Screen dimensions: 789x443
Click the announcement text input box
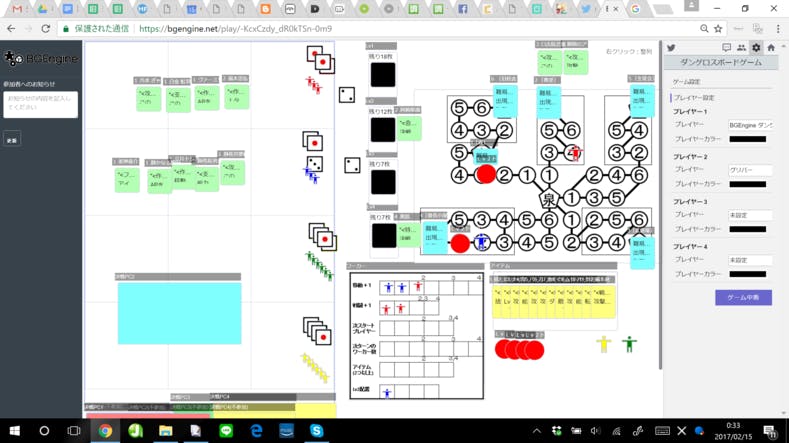coord(40,104)
